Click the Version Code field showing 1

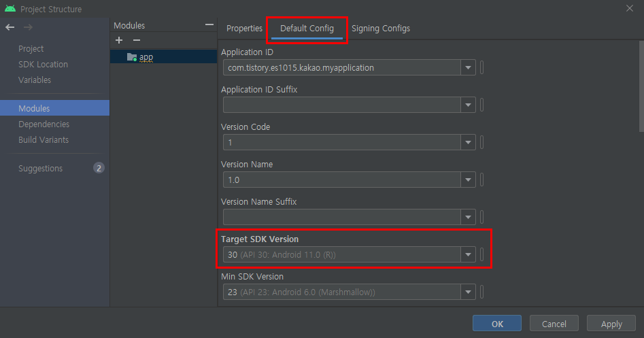[341, 143]
